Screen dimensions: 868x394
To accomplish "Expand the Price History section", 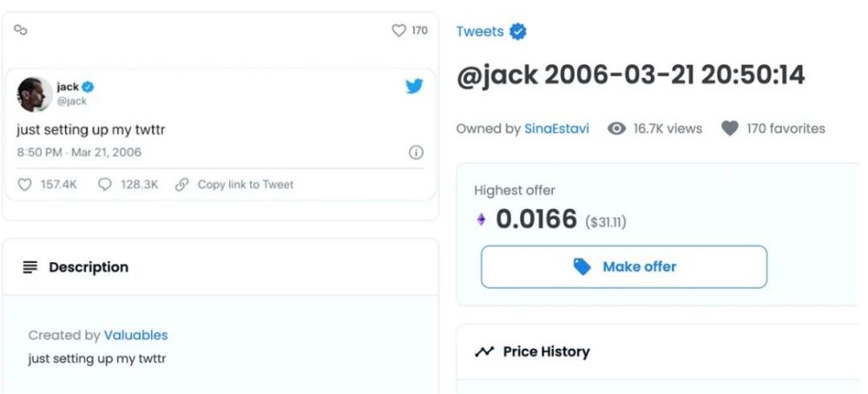I will click(546, 351).
